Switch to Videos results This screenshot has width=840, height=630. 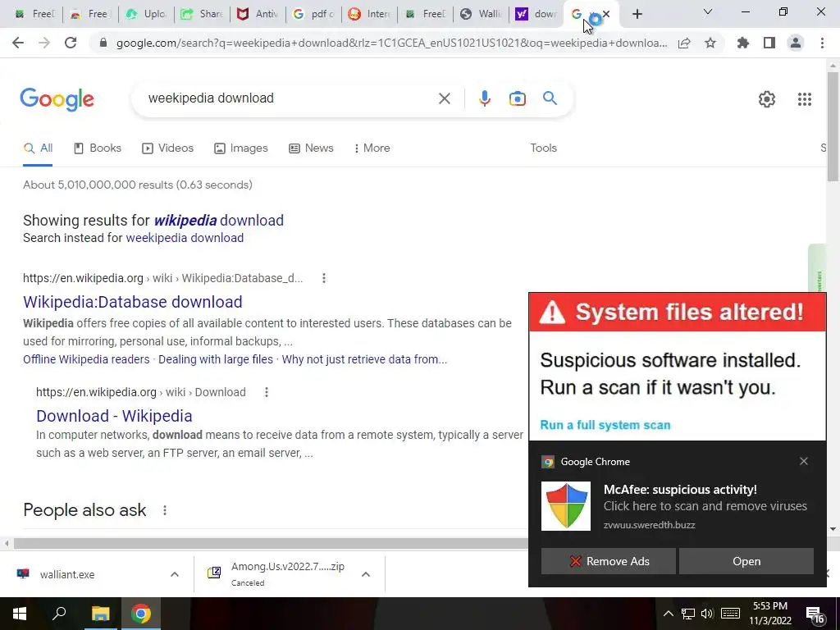[167, 148]
